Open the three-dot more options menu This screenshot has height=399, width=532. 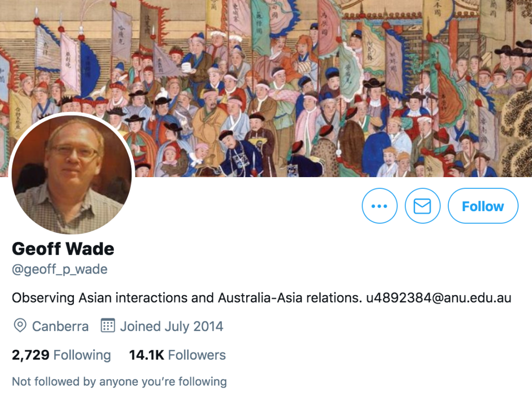379,206
